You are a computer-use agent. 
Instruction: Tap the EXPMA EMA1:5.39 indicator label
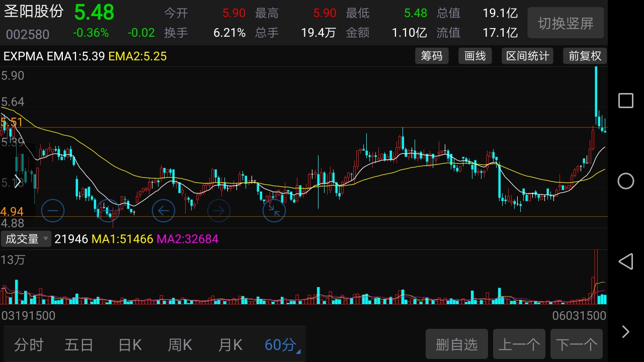point(54,56)
